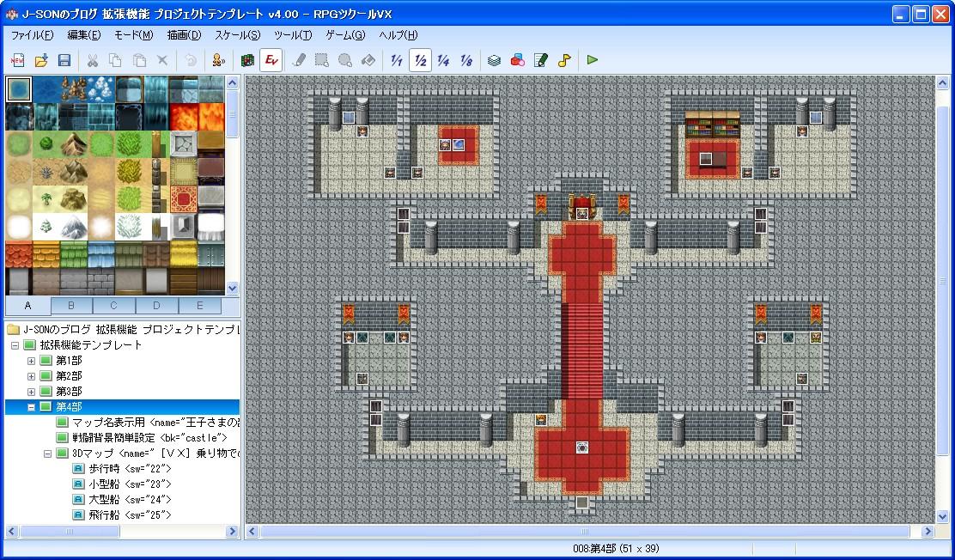This screenshot has height=560, width=955.
Task: Select the Rectangle drawing tool
Action: 322,60
